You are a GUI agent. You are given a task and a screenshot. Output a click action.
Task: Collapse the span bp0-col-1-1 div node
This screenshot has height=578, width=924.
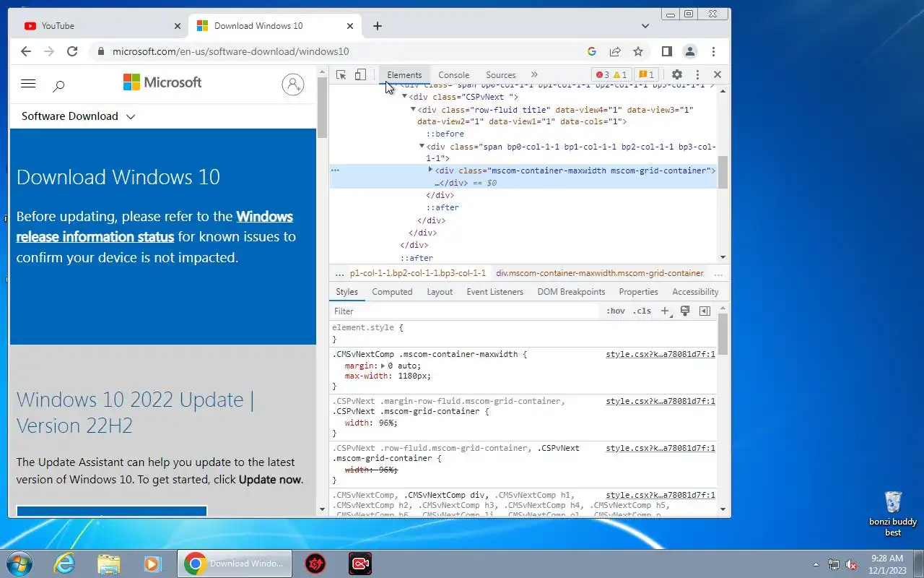click(x=422, y=147)
